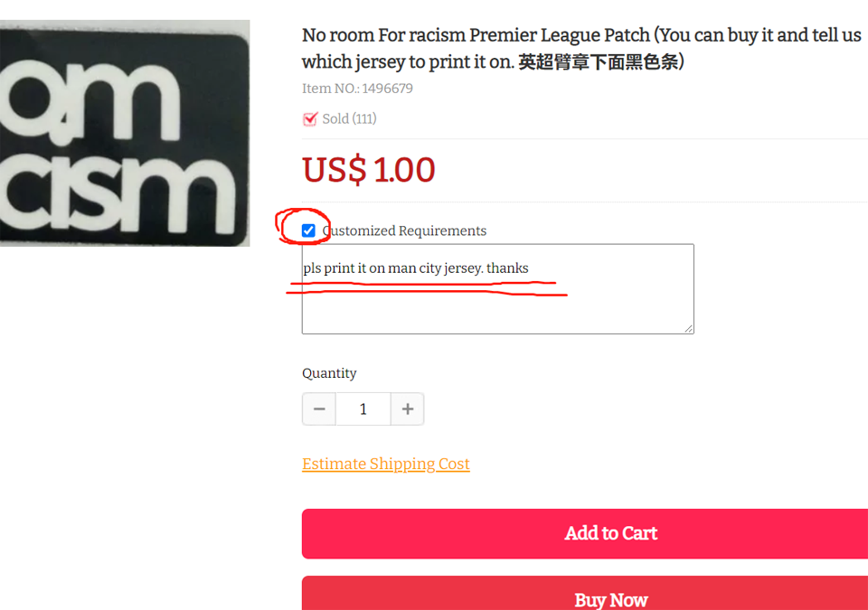Open the Estimate Shipping Cost link
Screen dimensions: 868x610
[386, 465]
